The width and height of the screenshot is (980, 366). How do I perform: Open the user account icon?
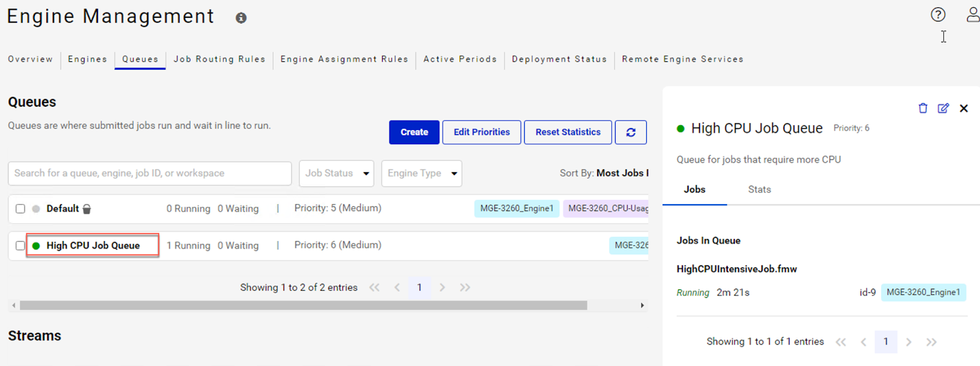[x=973, y=14]
